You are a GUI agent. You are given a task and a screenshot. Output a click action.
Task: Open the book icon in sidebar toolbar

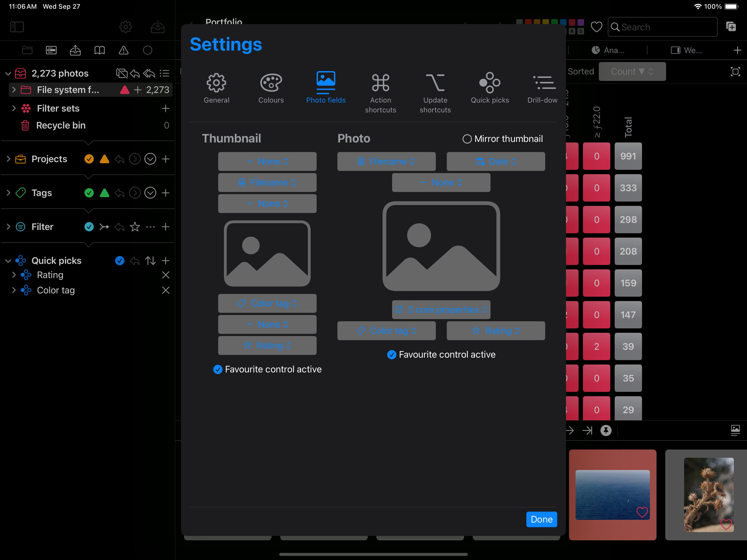click(x=99, y=50)
